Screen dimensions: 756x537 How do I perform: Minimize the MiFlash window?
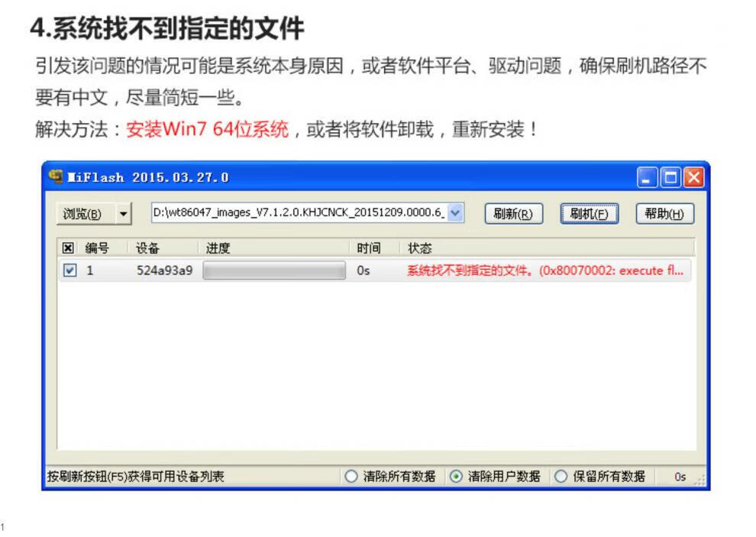(x=648, y=178)
